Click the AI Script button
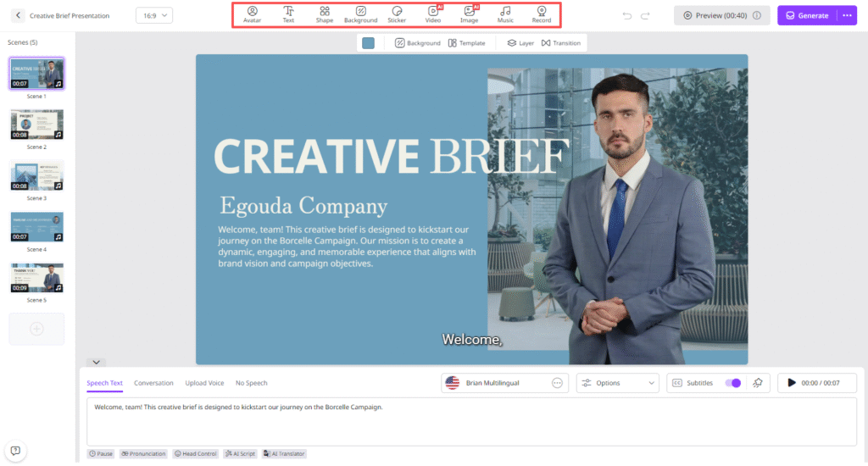868x466 pixels. [240, 454]
